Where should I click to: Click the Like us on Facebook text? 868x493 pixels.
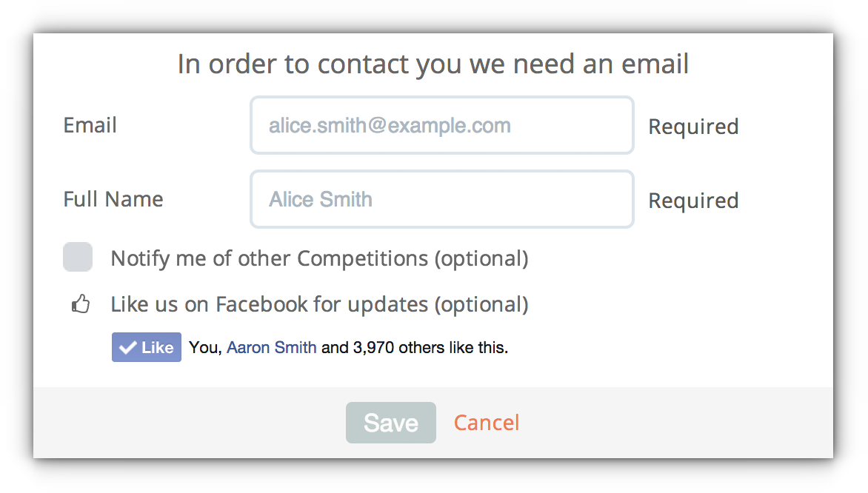coord(319,304)
